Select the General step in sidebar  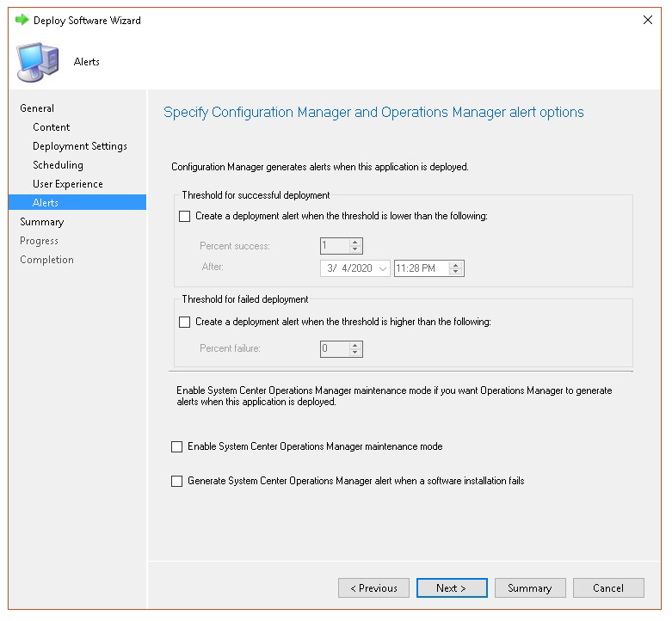[37, 108]
